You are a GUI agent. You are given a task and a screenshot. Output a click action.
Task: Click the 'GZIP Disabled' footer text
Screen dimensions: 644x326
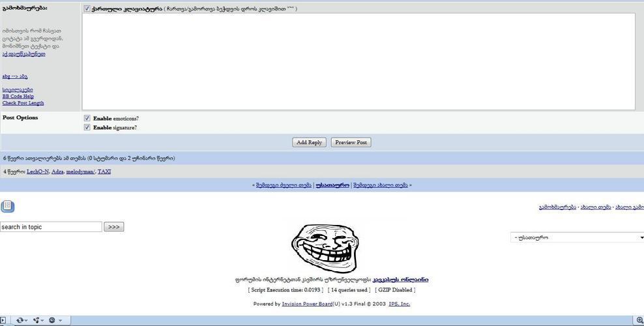coord(395,290)
